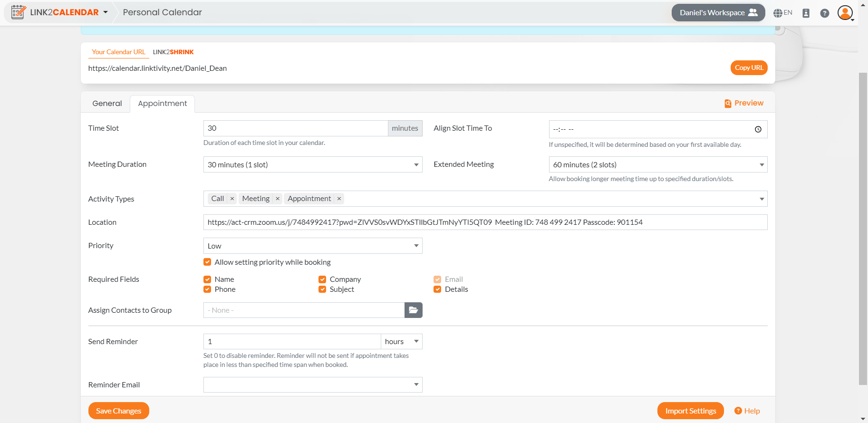Image resolution: width=868 pixels, height=423 pixels.
Task: Open Daniel's Workspace switcher
Action: (718, 13)
